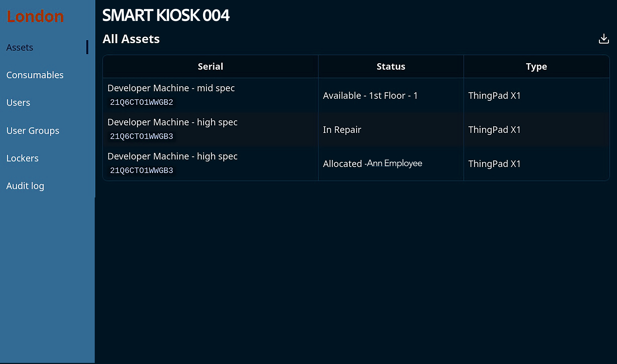Sort by the Status column header
This screenshot has width=617, height=364.
[391, 66]
